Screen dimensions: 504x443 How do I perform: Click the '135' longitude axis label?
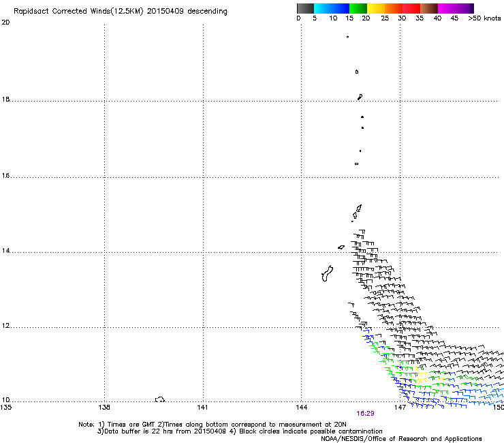[x=5, y=408]
